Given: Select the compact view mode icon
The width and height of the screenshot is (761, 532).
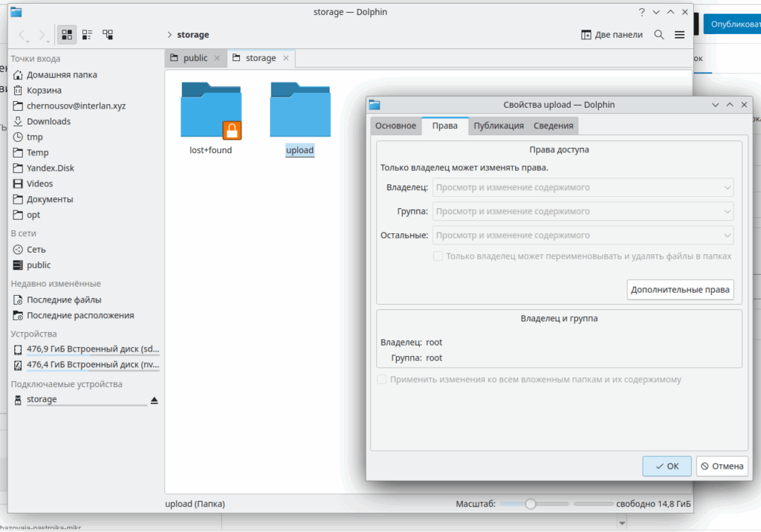Looking at the screenshot, I should pyautogui.click(x=88, y=35).
